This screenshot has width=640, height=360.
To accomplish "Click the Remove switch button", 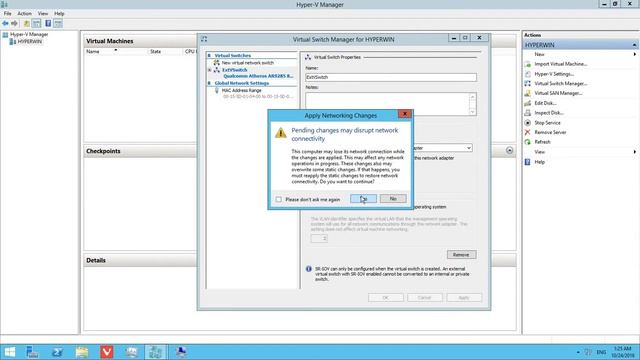I will pyautogui.click(x=461, y=255).
